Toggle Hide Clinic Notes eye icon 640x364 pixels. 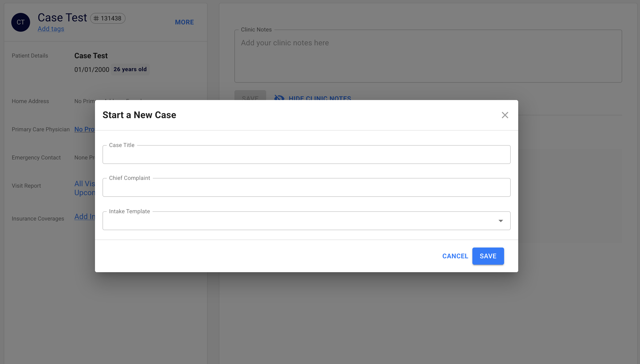pyautogui.click(x=279, y=98)
